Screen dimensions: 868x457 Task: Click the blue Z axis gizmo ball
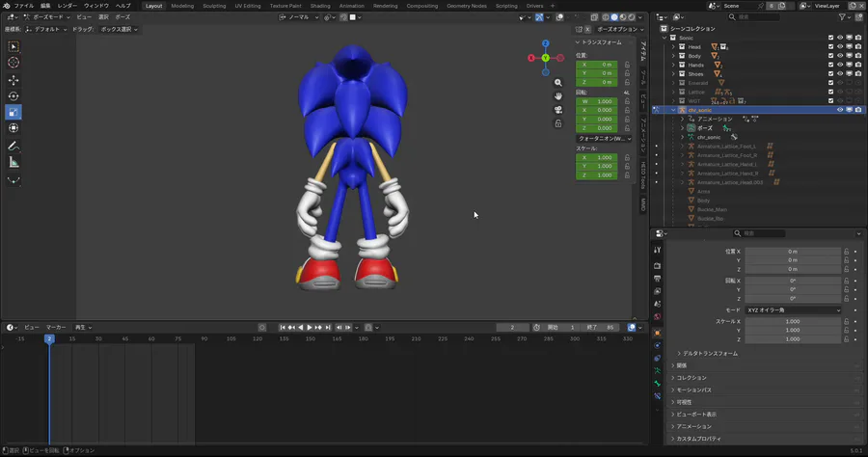[545, 43]
